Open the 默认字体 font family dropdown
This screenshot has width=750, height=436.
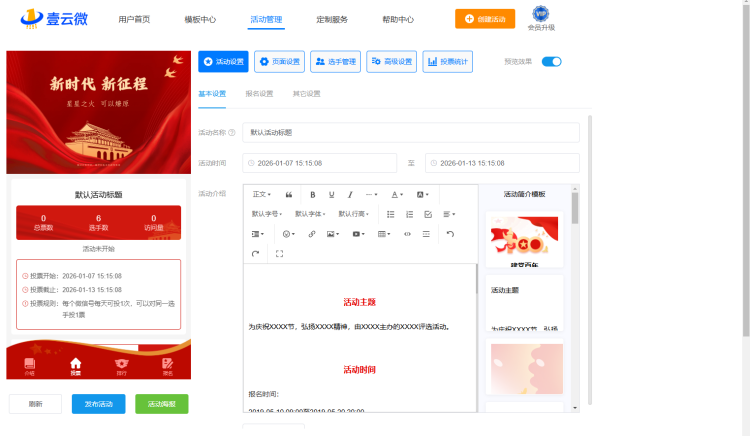(310, 214)
